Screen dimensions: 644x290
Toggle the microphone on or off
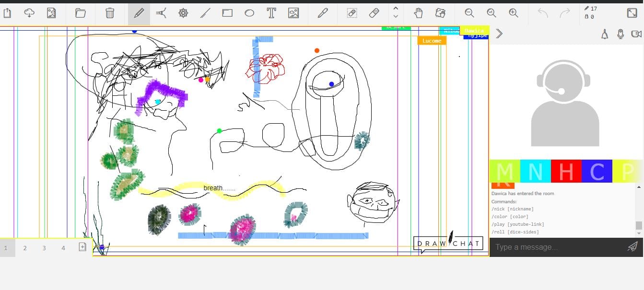pyautogui.click(x=621, y=34)
